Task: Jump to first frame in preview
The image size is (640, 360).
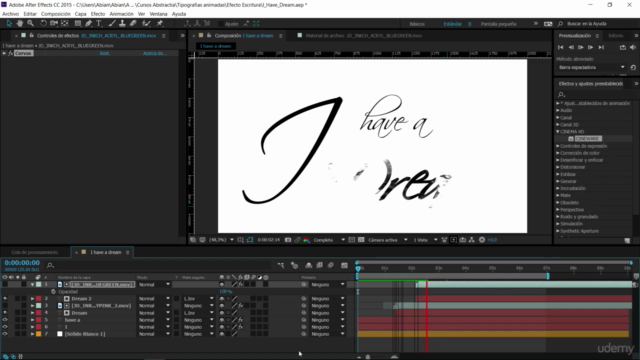Action: [561, 47]
